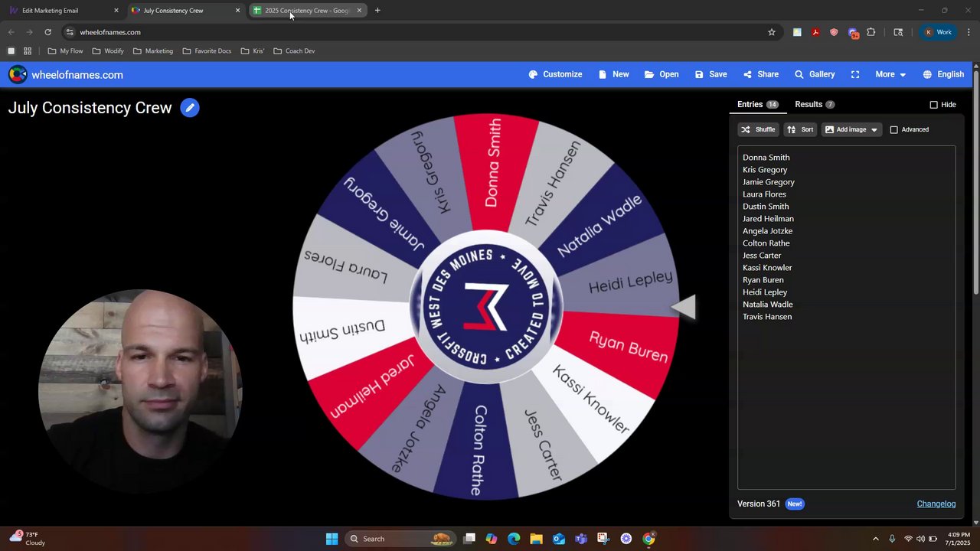Share this wheel

(x=760, y=74)
